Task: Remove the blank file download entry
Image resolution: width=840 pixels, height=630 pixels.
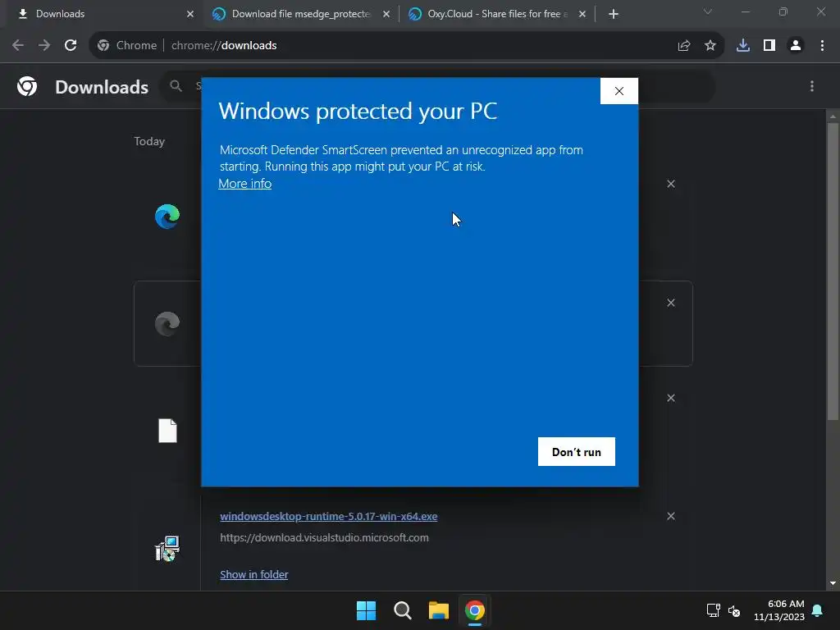Action: [x=671, y=398]
